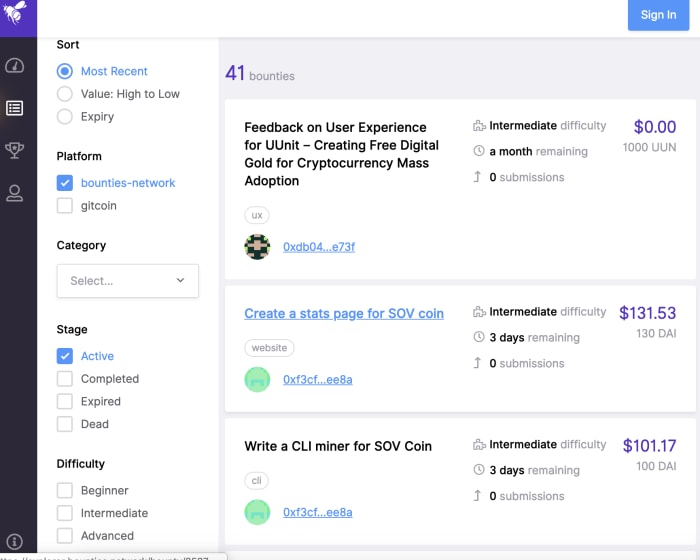Check the Beginner difficulty filter

coord(65,490)
